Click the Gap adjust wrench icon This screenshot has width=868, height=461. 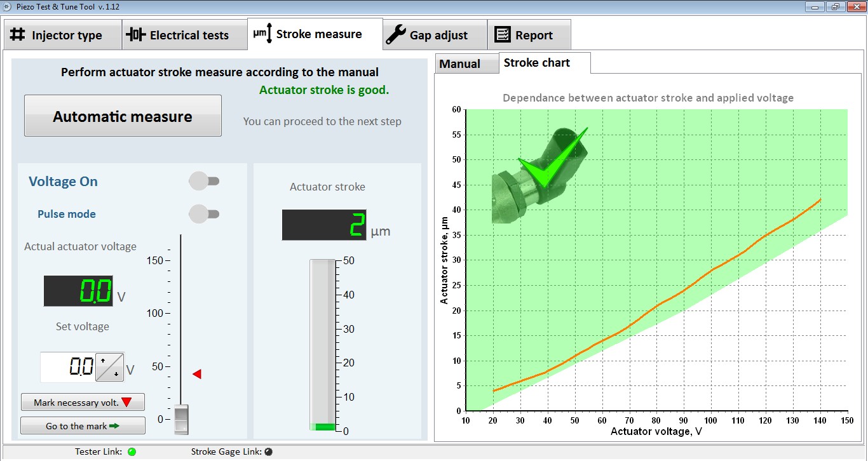pos(396,35)
